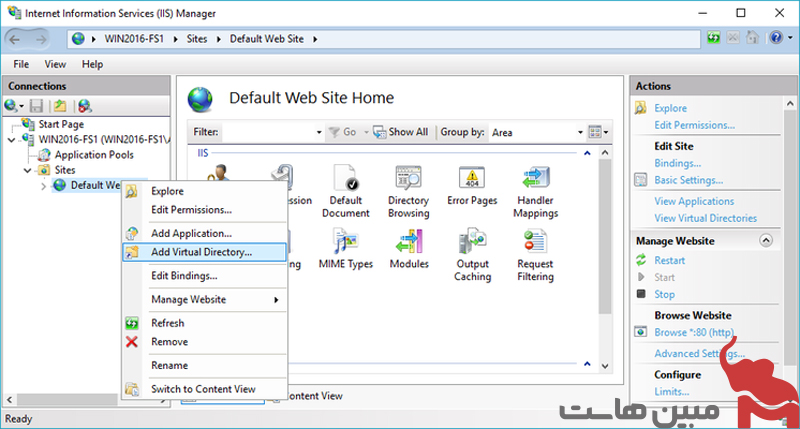Choose Remove from context menu
This screenshot has width=800, height=429.
[x=204, y=342]
